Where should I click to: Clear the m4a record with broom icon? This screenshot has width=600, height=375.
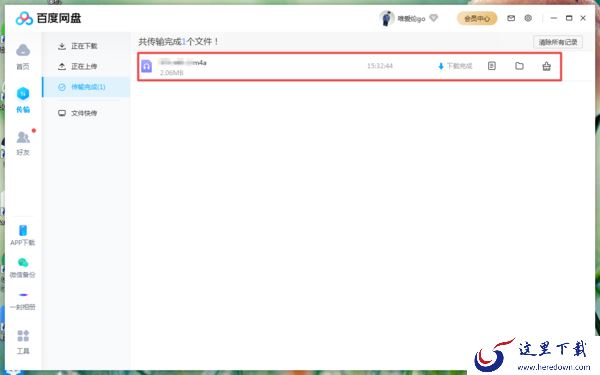[546, 66]
